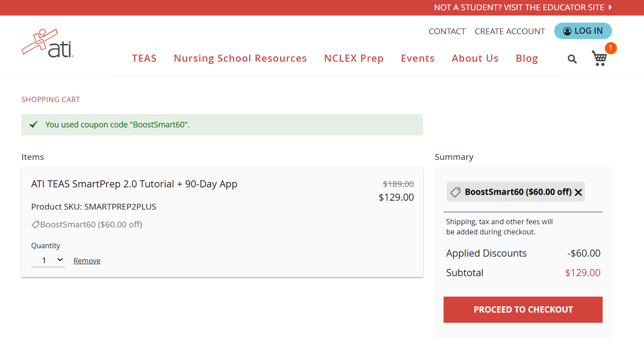Open the search magnifier icon
644x353 pixels.
click(572, 59)
